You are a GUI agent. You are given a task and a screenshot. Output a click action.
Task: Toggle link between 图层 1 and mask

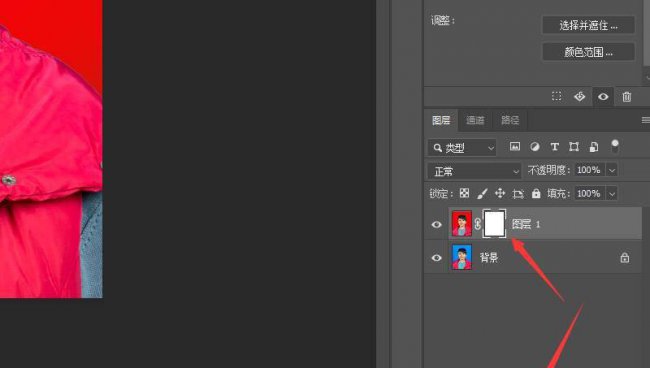477,224
